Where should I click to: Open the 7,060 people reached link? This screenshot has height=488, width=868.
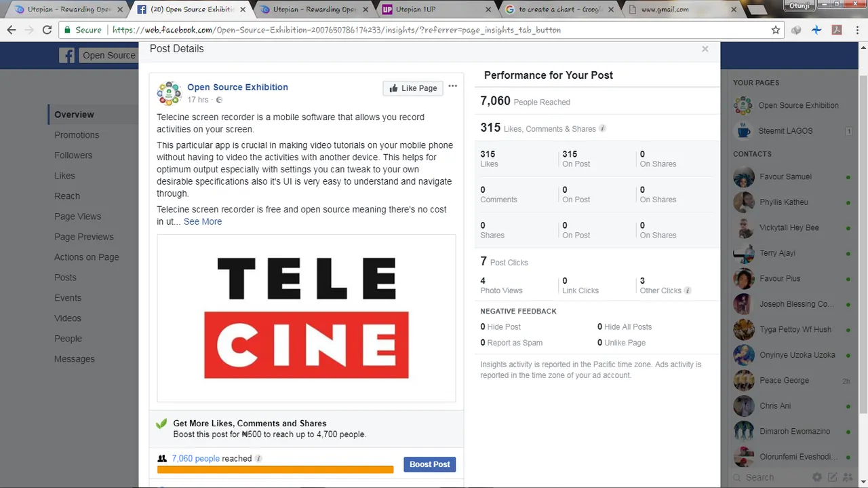click(x=195, y=458)
